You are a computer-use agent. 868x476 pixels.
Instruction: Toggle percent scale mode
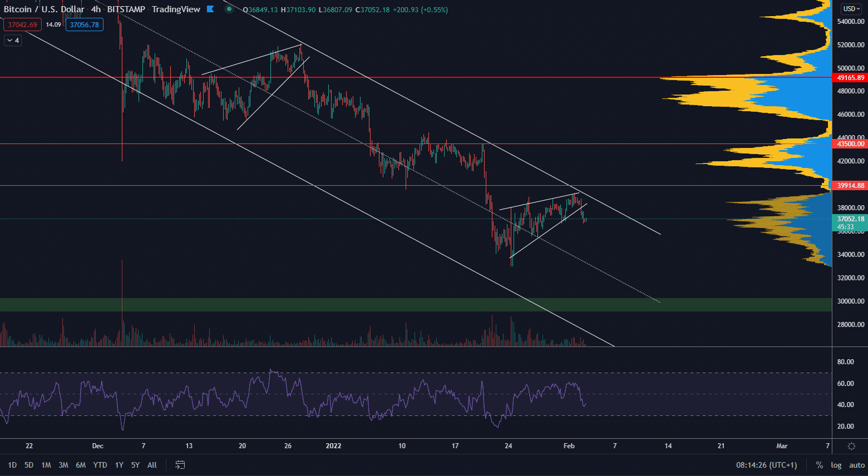point(819,465)
